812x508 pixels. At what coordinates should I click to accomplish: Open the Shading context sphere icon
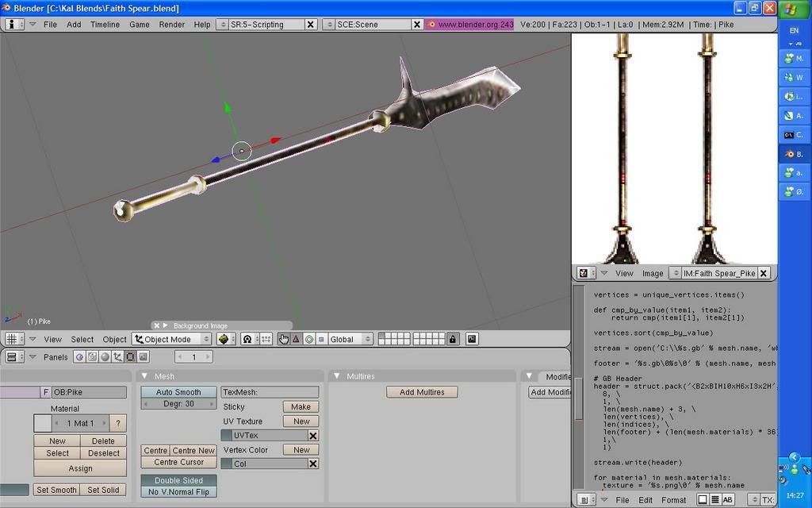tap(105, 357)
